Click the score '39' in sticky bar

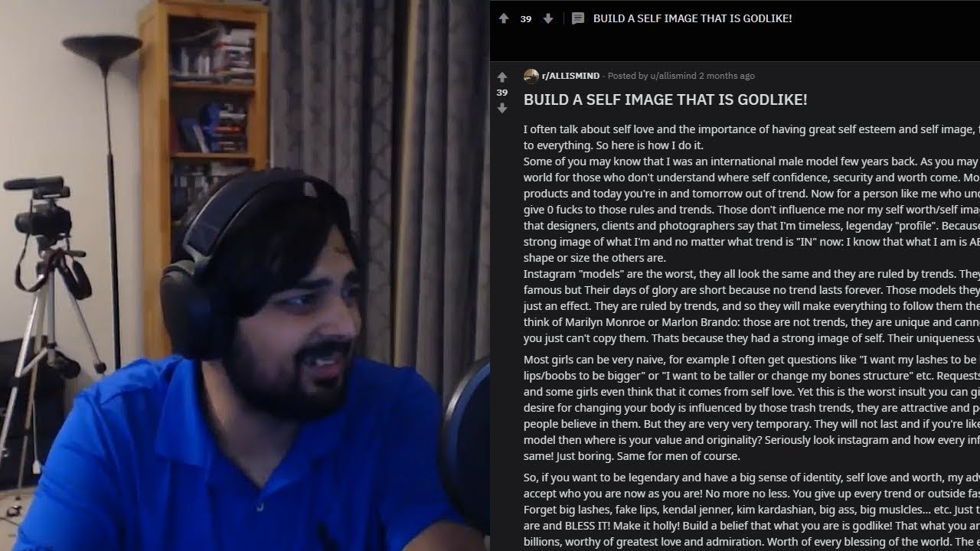pyautogui.click(x=526, y=19)
